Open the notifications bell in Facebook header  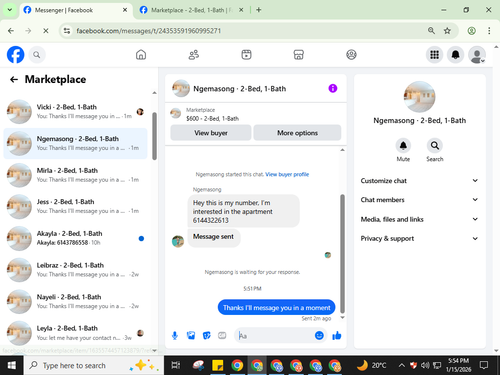tap(456, 55)
